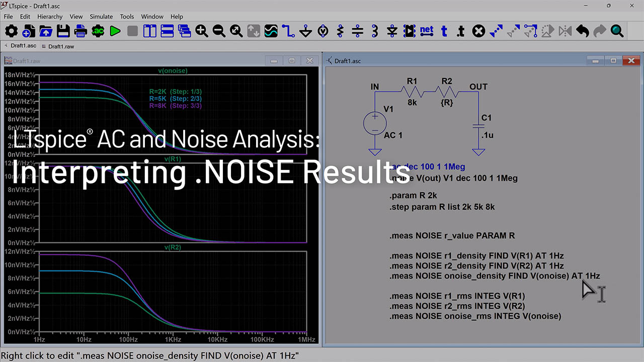
Task: Place a Capacitor component
Action: (358, 31)
